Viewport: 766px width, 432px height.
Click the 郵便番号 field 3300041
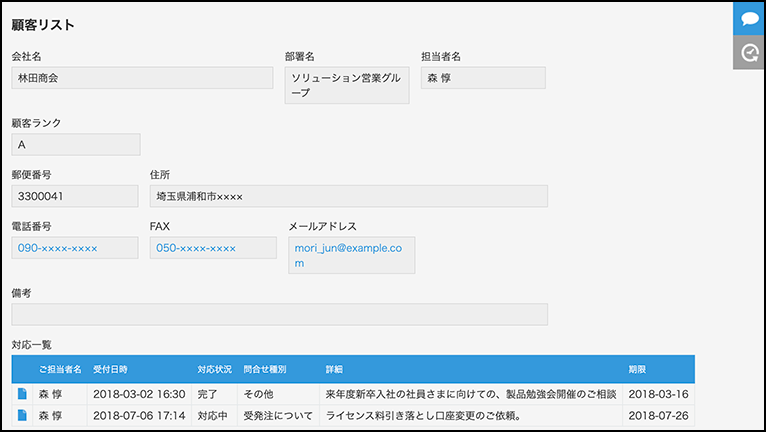(75, 196)
